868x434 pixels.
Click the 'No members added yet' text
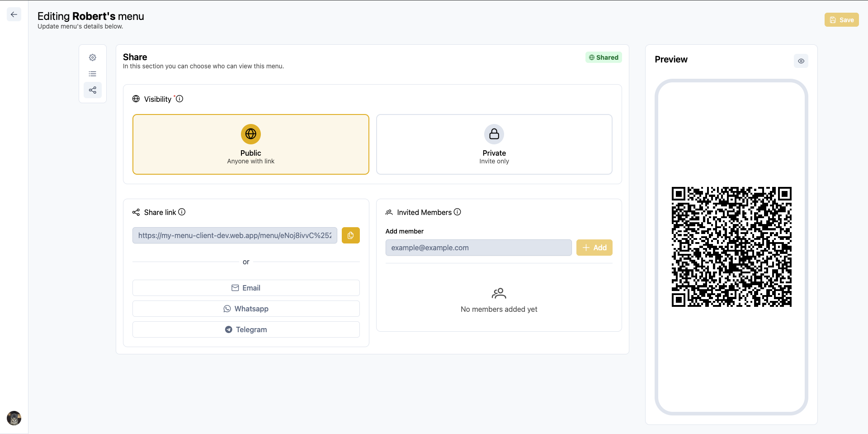coord(499,309)
